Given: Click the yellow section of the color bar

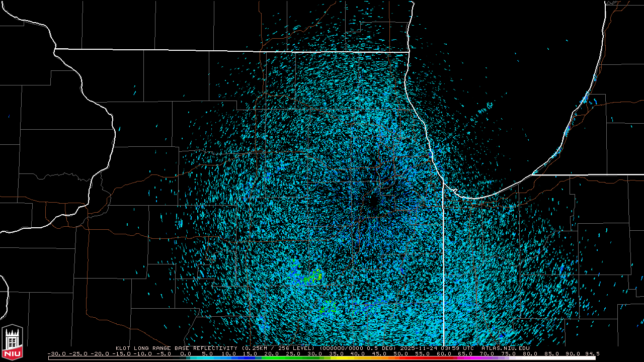Looking at the screenshot, I should point(347,358).
